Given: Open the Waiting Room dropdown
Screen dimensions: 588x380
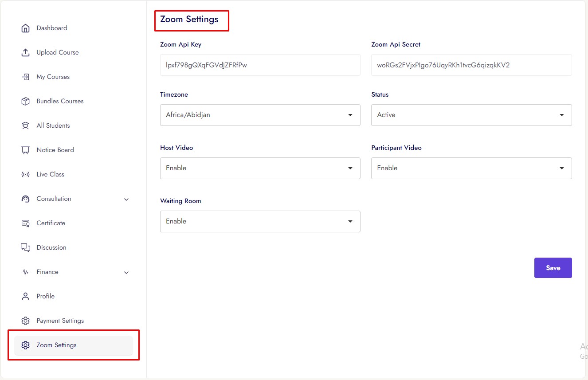Looking at the screenshot, I should coord(260,222).
